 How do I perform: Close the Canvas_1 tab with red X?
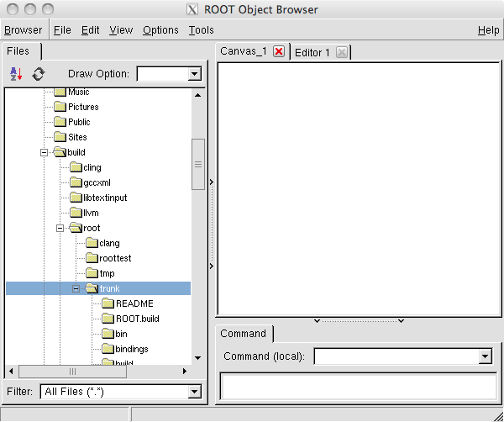tap(279, 52)
